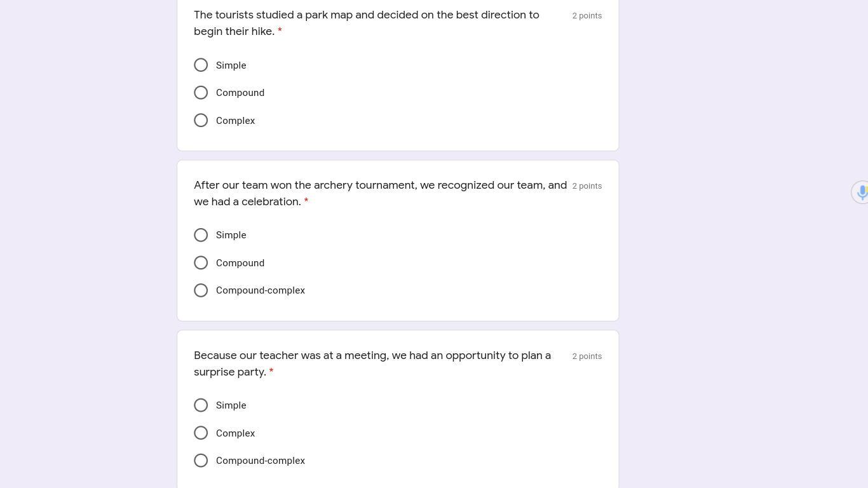Select Simple for the tourists hike sentence
The width and height of the screenshot is (868, 488).
(x=201, y=65)
